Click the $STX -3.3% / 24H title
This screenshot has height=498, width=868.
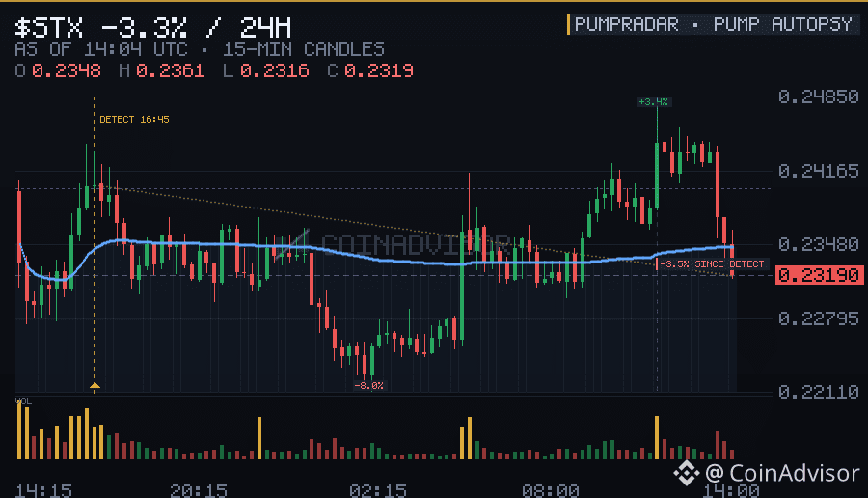click(152, 27)
